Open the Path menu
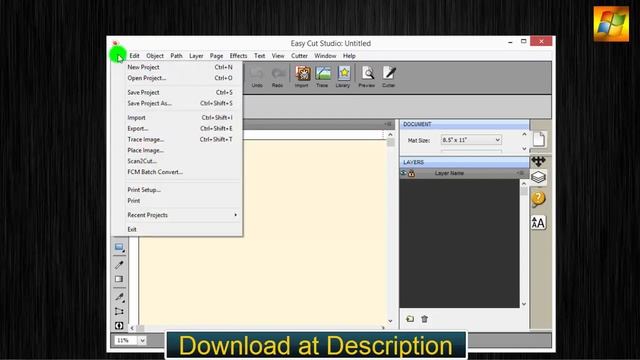The image size is (640, 360). coord(176,56)
